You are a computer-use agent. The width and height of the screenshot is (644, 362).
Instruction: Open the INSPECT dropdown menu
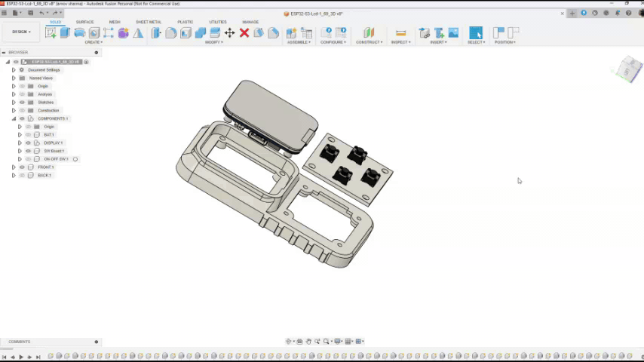tap(401, 42)
